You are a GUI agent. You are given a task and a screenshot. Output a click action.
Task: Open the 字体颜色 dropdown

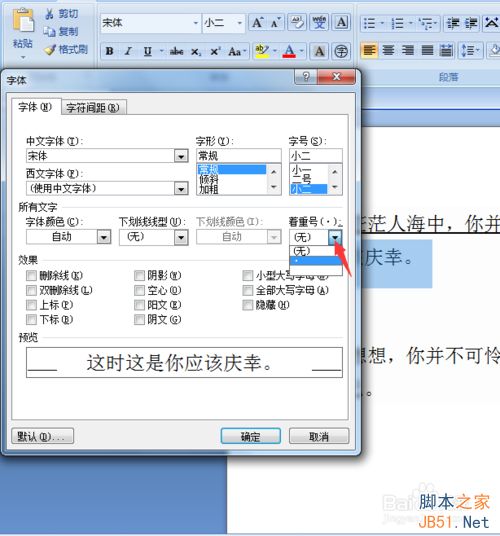(x=104, y=237)
